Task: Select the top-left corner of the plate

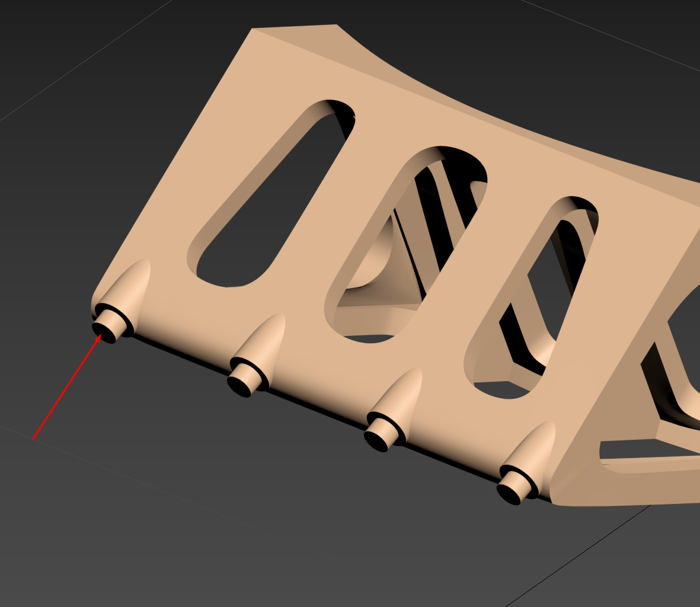Action: tap(256, 33)
